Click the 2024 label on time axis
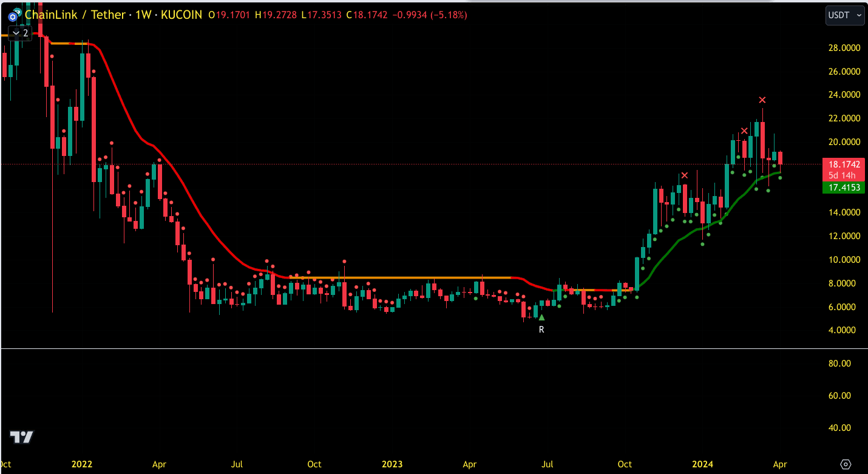Viewport: 868px width, 474px height. pyautogui.click(x=703, y=464)
